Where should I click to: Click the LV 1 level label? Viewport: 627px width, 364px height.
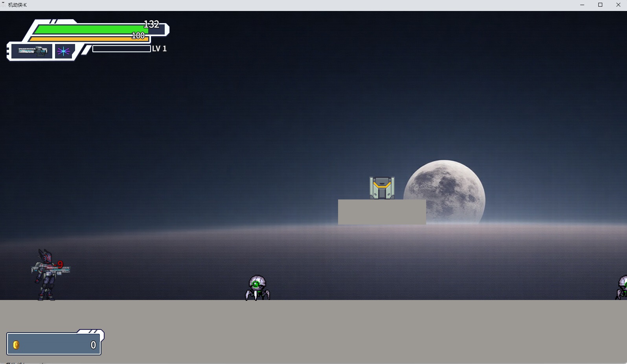(159, 49)
